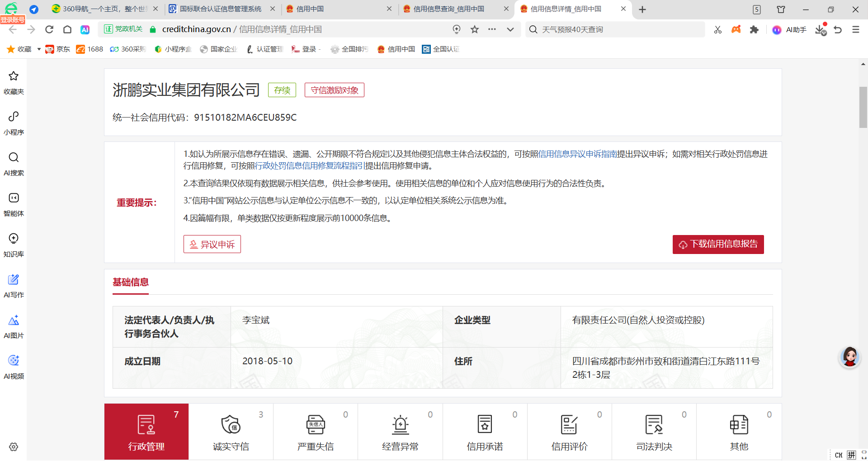868x461 pixels.
Task: Click the 异议申诉 button
Action: (x=212, y=245)
